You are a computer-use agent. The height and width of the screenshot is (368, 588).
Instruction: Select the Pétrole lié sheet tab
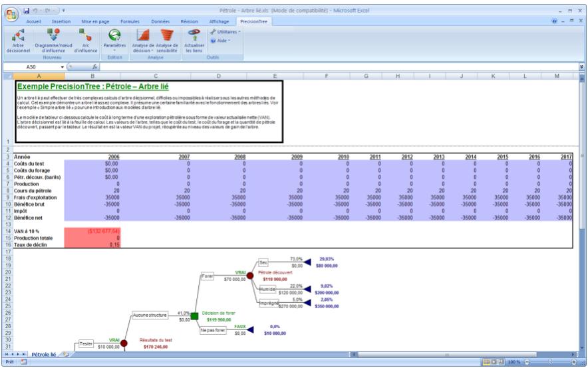pos(43,355)
